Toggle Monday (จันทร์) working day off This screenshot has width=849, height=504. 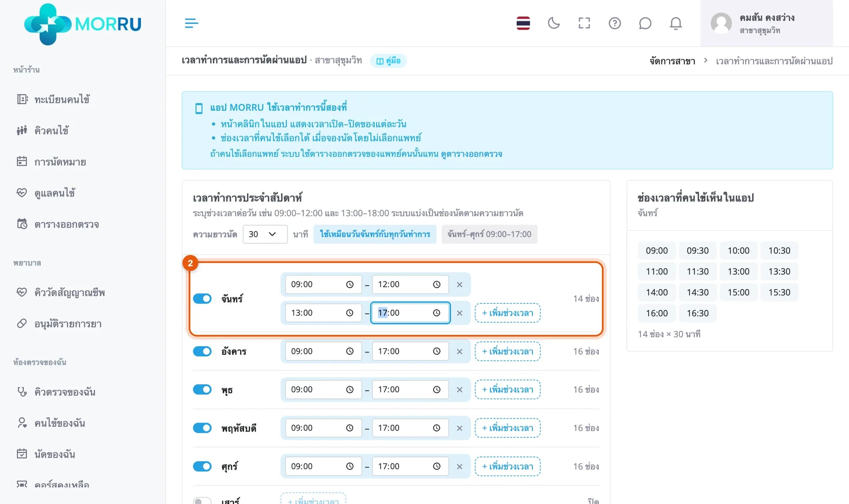202,299
